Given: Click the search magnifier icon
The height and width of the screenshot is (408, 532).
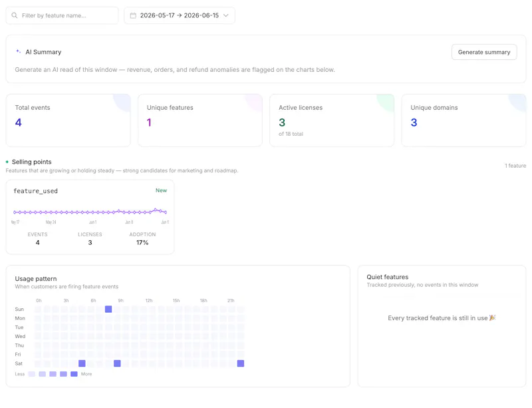Looking at the screenshot, I should click(x=14, y=15).
